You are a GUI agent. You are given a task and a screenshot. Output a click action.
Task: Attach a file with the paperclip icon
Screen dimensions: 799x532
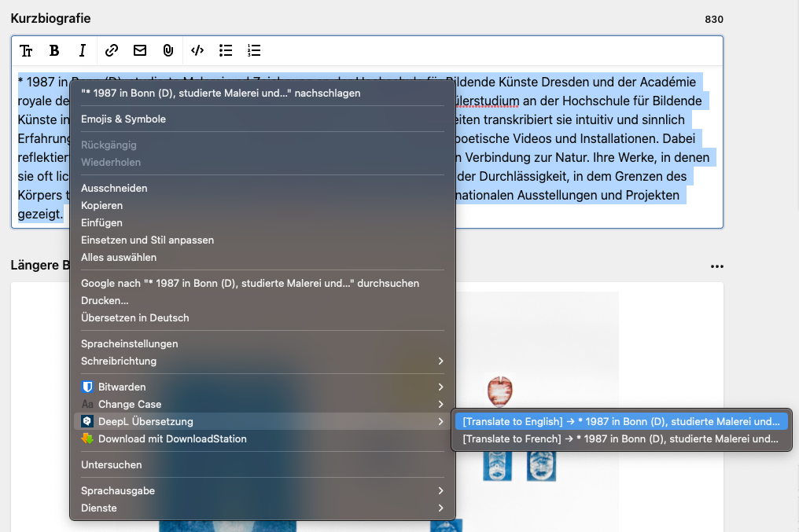(168, 50)
